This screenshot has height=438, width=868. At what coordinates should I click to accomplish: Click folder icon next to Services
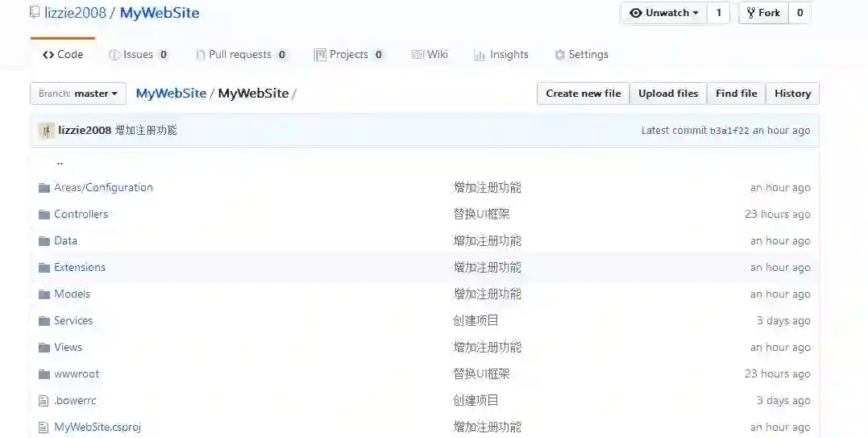44,320
